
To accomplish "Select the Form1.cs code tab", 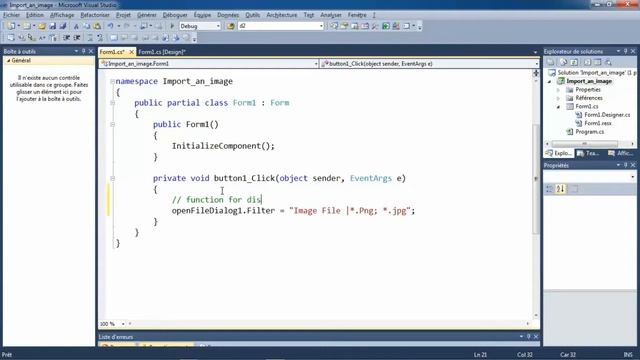I will [x=112, y=52].
